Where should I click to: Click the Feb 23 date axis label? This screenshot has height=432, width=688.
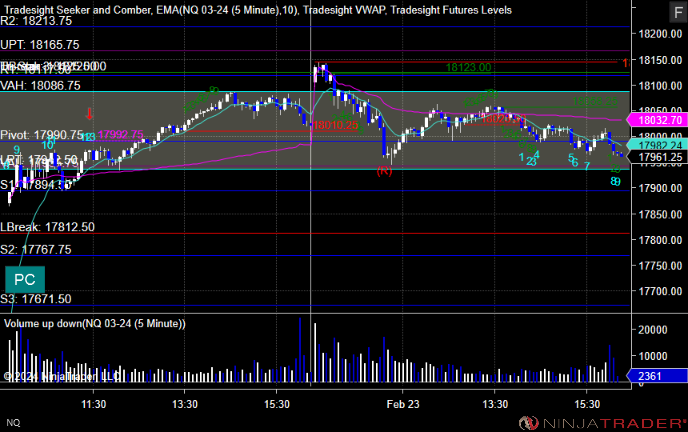pyautogui.click(x=403, y=404)
